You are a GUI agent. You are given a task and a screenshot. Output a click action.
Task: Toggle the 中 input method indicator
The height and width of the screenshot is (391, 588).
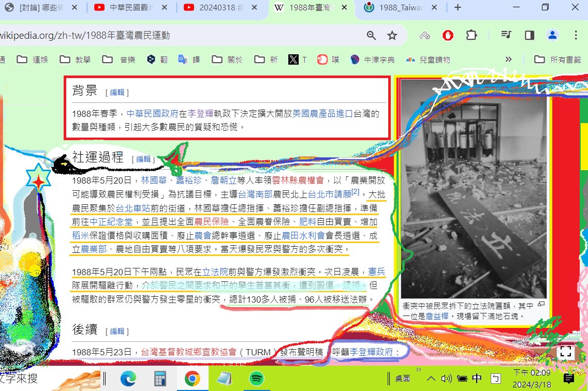(x=477, y=378)
